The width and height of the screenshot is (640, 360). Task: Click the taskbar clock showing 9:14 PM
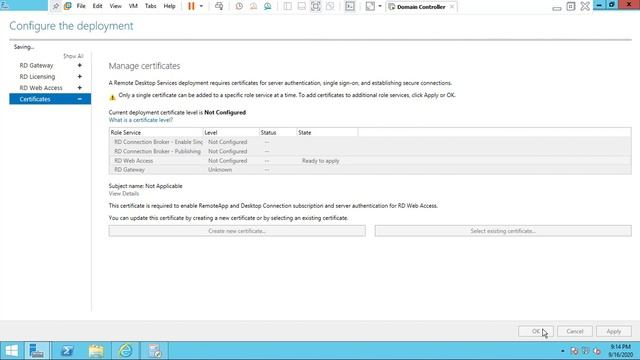(620, 351)
